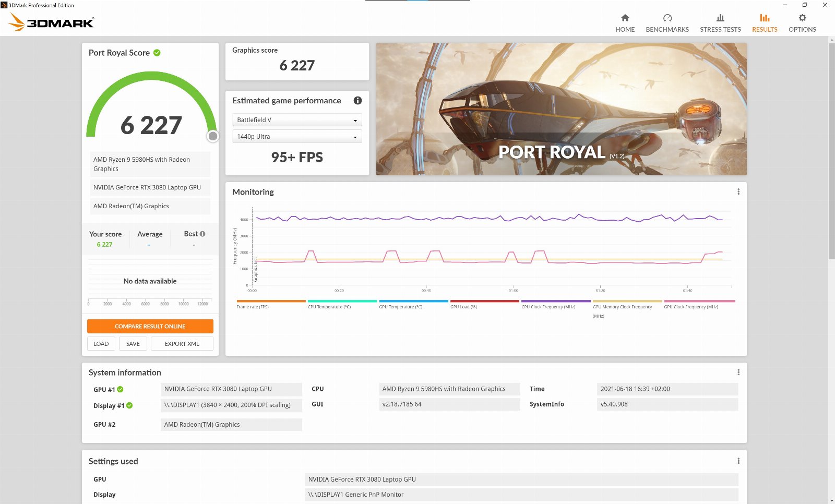
Task: Click the GPU #1 validation checkmark
Action: 121,390
